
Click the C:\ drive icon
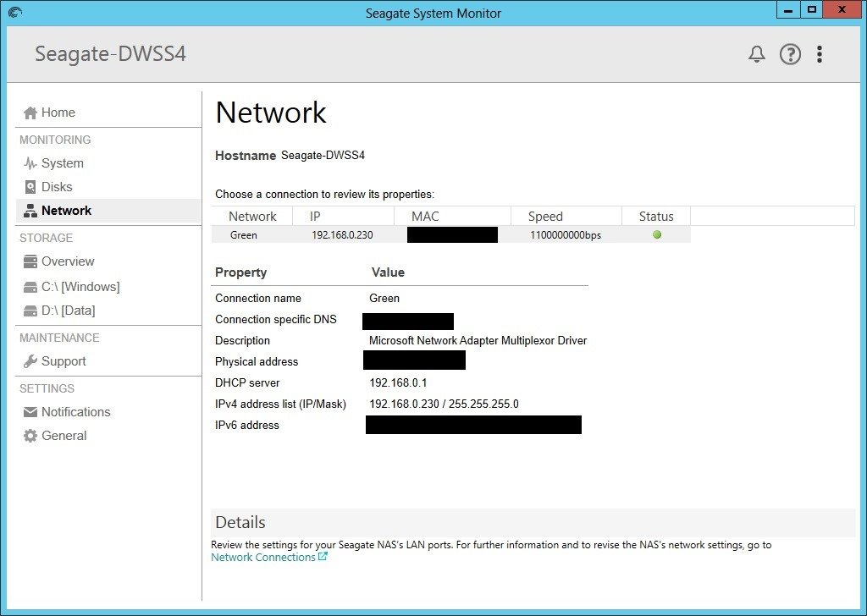coord(30,287)
